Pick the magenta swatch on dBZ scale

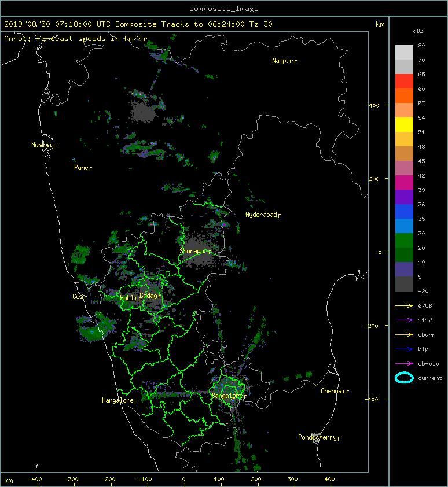point(404,183)
